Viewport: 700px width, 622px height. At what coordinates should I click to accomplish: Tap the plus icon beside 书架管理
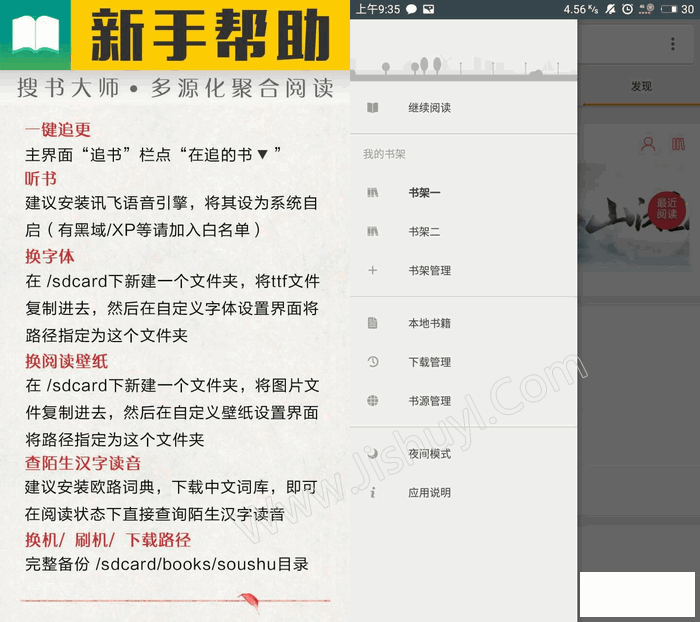click(372, 270)
